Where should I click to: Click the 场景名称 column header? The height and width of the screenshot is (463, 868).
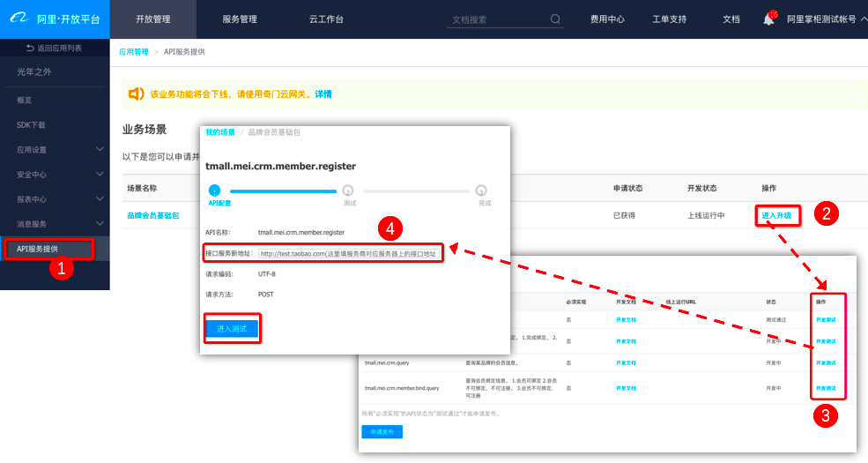click(x=142, y=189)
